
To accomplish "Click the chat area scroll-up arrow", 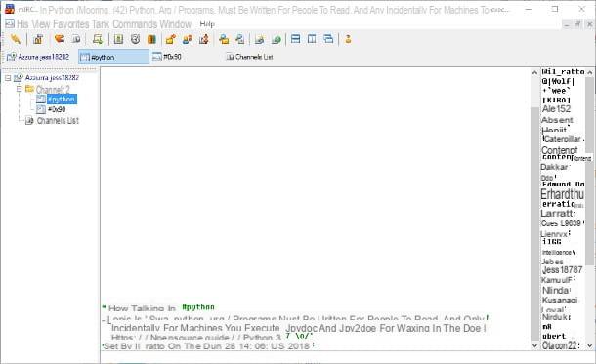I will point(534,72).
